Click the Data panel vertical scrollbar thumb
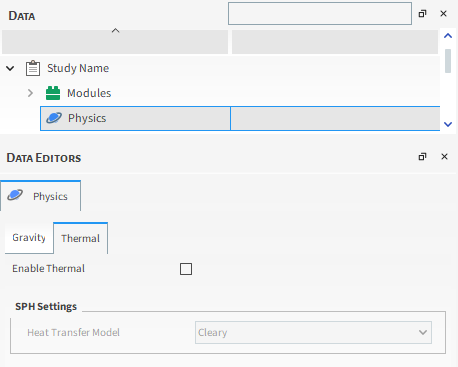Screen dimensions: 458x367 coord(448,61)
